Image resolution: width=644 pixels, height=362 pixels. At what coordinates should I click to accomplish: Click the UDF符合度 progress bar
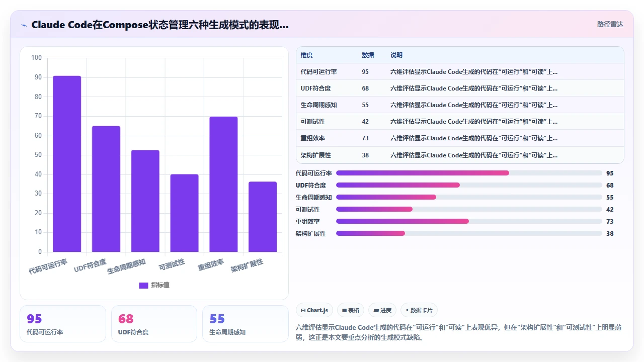pos(469,185)
